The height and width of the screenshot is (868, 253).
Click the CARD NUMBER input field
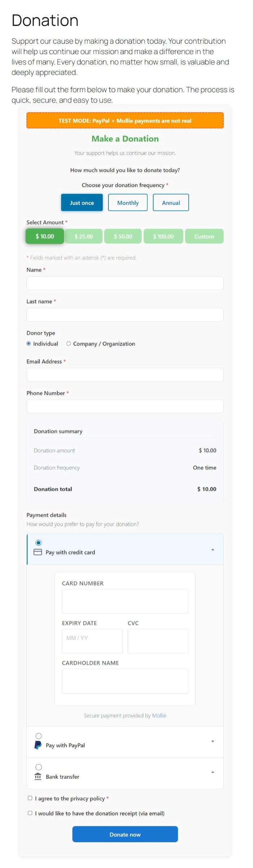point(125,601)
